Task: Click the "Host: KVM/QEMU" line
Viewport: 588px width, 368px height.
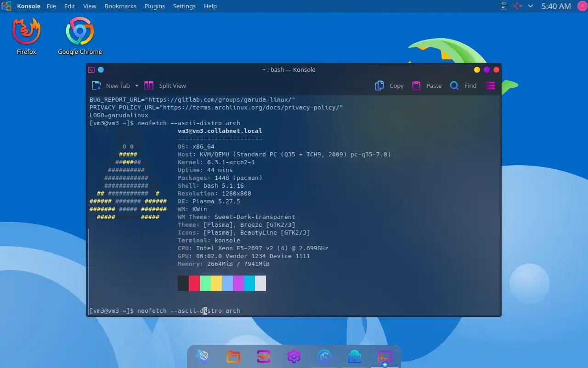Action: [284, 154]
